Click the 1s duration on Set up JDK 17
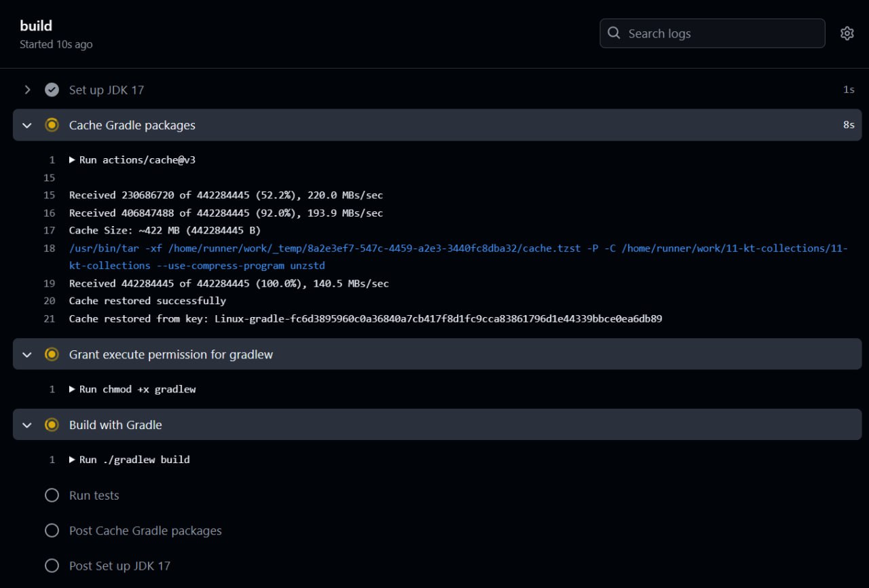The image size is (869, 588). [849, 90]
